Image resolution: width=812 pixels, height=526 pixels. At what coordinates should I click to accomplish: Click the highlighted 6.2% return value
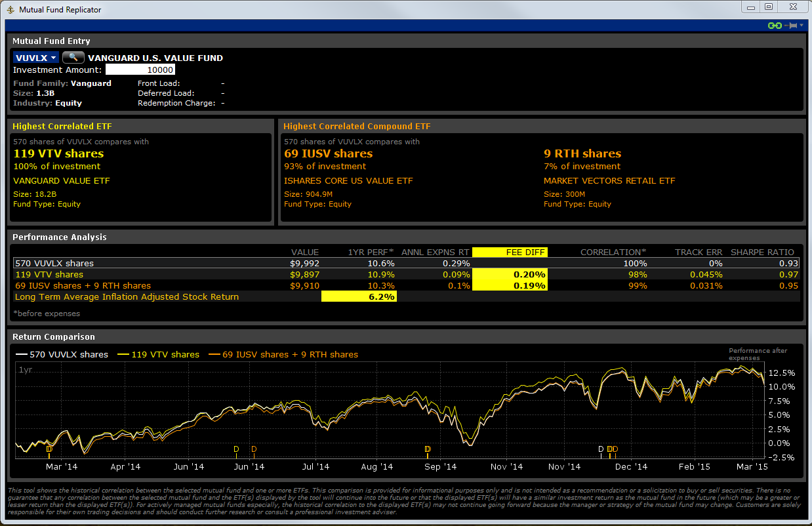[359, 296]
